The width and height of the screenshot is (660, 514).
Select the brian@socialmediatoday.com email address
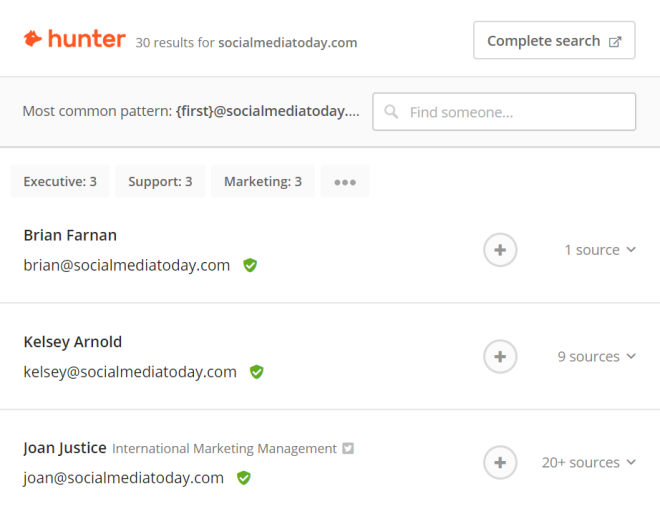127,265
